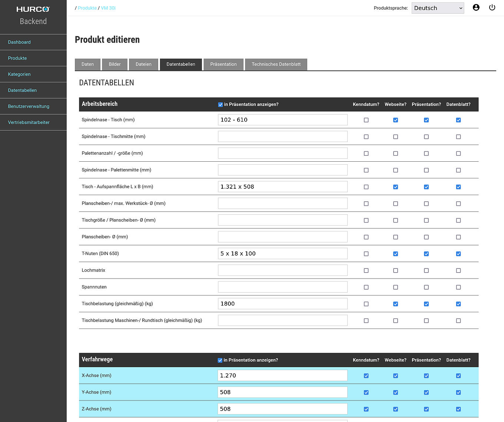Screen dimensions: 504x422
Task: Click the empty Spannnuten input field
Action: point(282,287)
